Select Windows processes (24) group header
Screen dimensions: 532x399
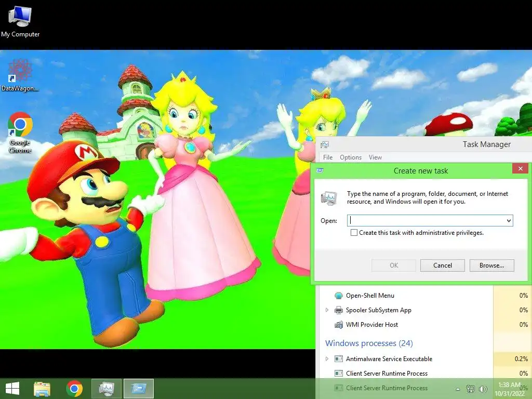369,343
